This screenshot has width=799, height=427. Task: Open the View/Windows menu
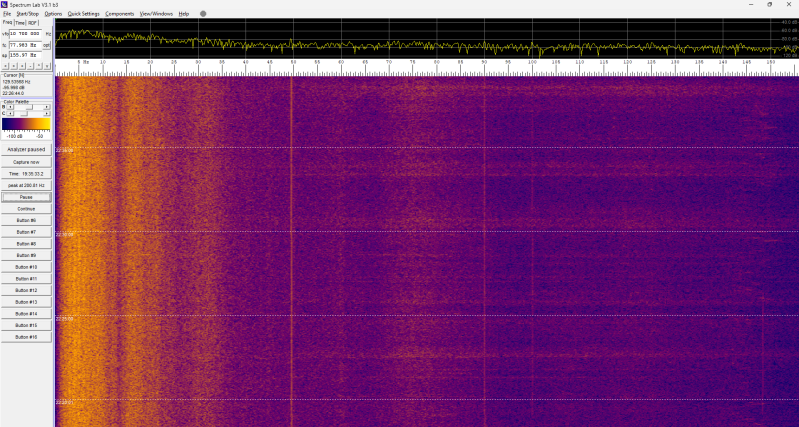pos(156,14)
